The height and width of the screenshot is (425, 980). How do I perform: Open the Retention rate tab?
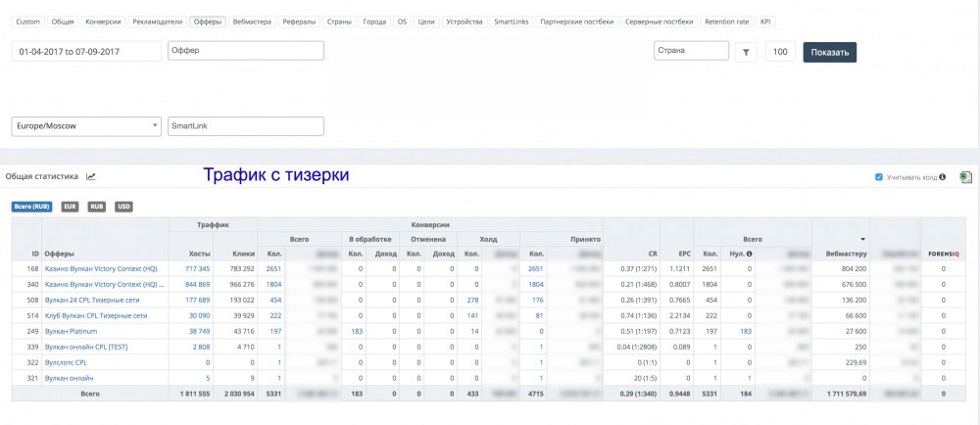pos(726,22)
